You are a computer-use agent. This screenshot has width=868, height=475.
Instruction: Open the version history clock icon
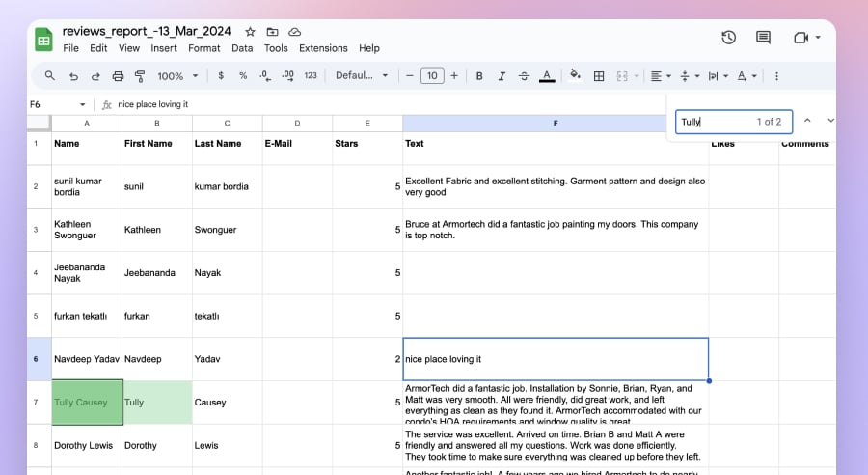tap(729, 38)
